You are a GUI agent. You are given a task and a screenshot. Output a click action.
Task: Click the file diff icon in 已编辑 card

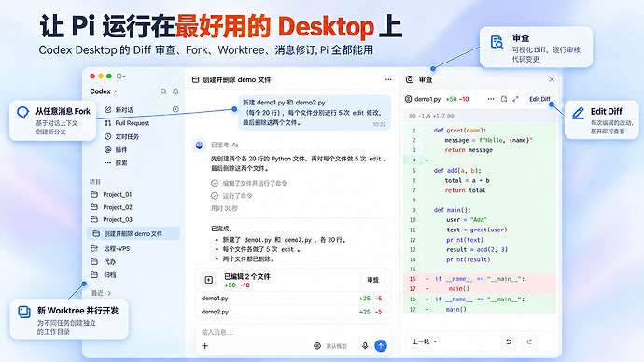click(209, 280)
